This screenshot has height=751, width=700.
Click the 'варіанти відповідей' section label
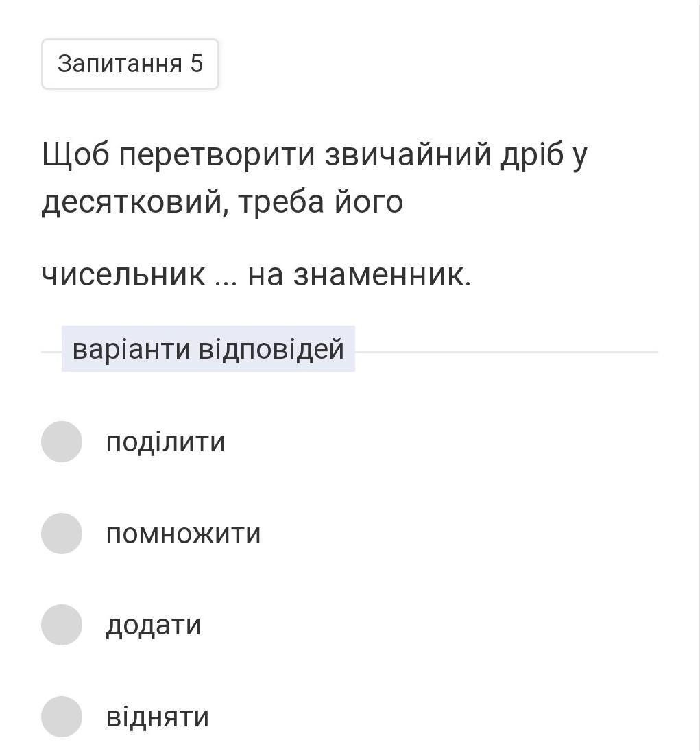click(208, 349)
